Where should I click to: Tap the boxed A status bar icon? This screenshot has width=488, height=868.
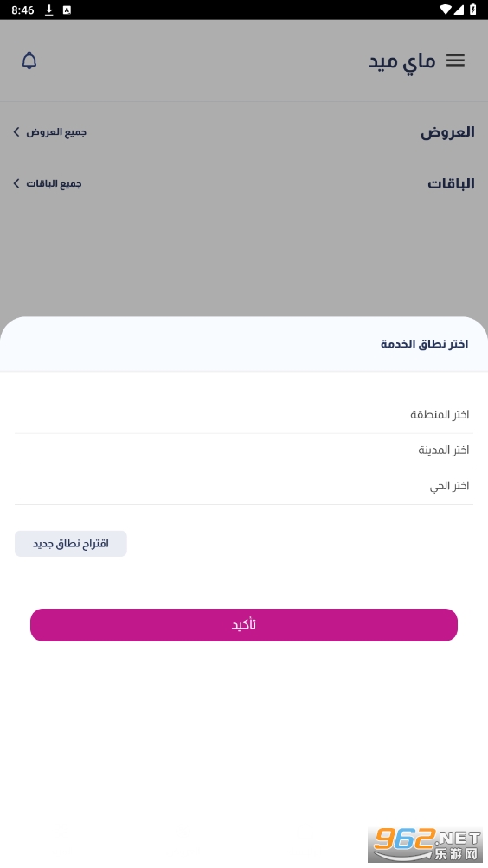pos(67,10)
